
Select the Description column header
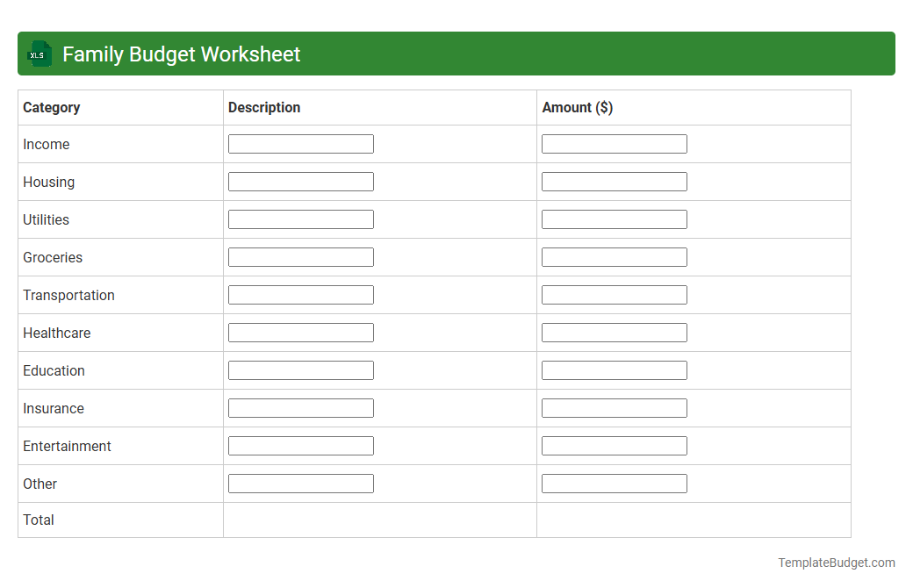pos(263,107)
